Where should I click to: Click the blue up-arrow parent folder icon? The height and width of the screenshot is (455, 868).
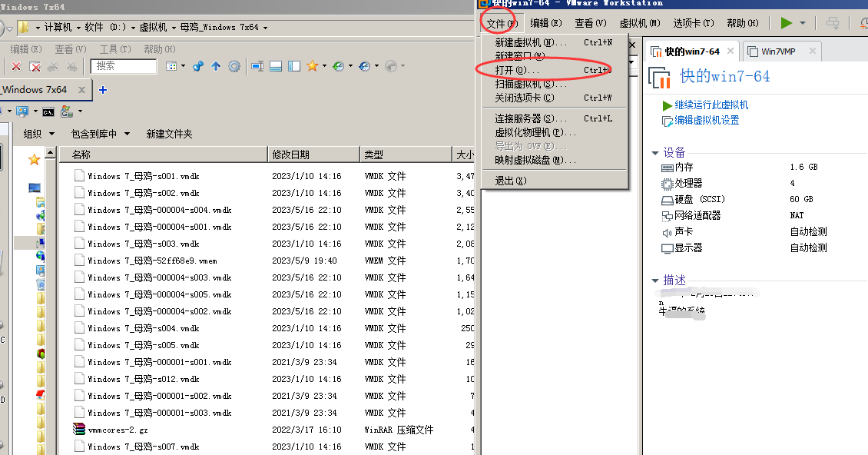(216, 67)
